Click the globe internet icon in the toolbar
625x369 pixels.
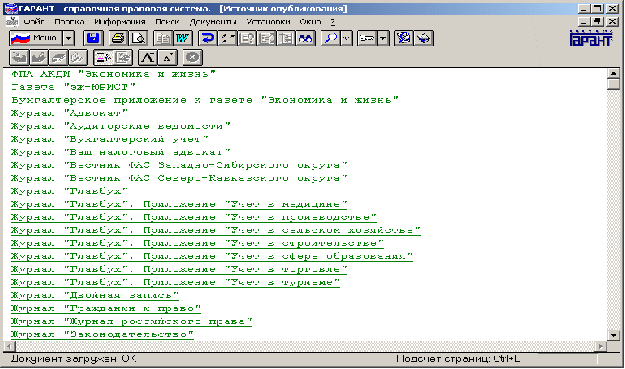coord(404,38)
